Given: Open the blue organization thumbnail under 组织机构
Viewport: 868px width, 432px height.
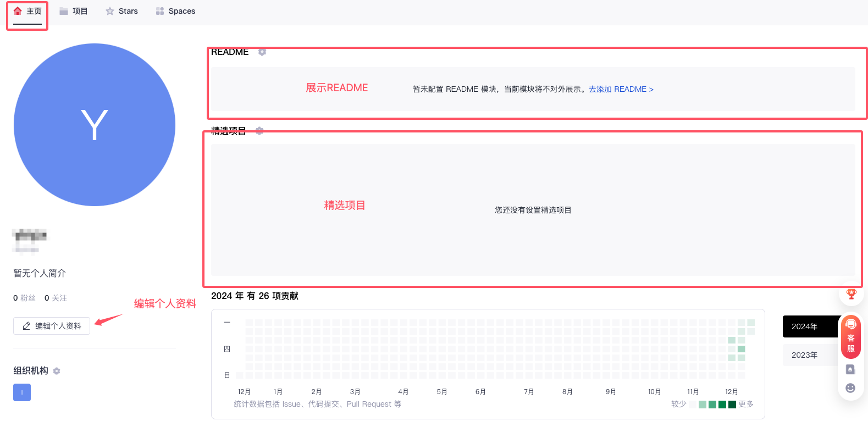Looking at the screenshot, I should point(22,392).
